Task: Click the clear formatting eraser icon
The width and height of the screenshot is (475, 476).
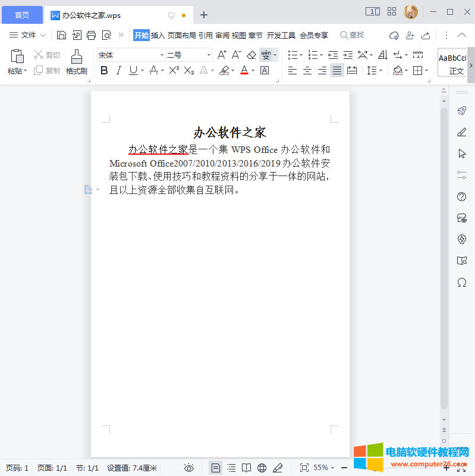Action: coord(251,55)
